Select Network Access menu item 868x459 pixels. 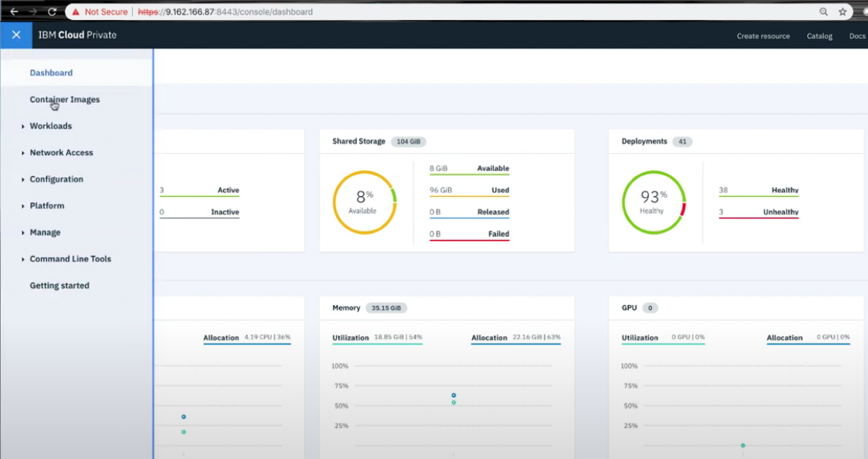62,152
